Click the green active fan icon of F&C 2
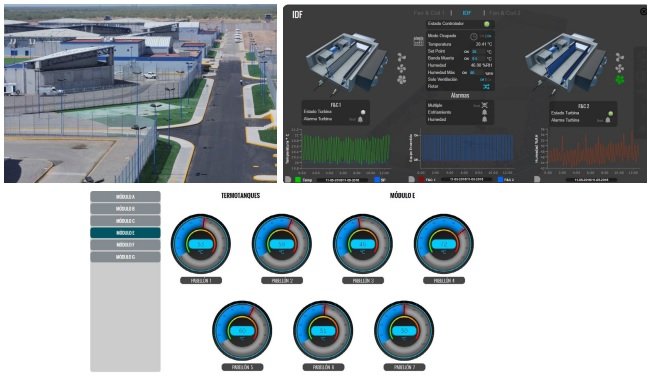653x392 pixels. pos(620,79)
